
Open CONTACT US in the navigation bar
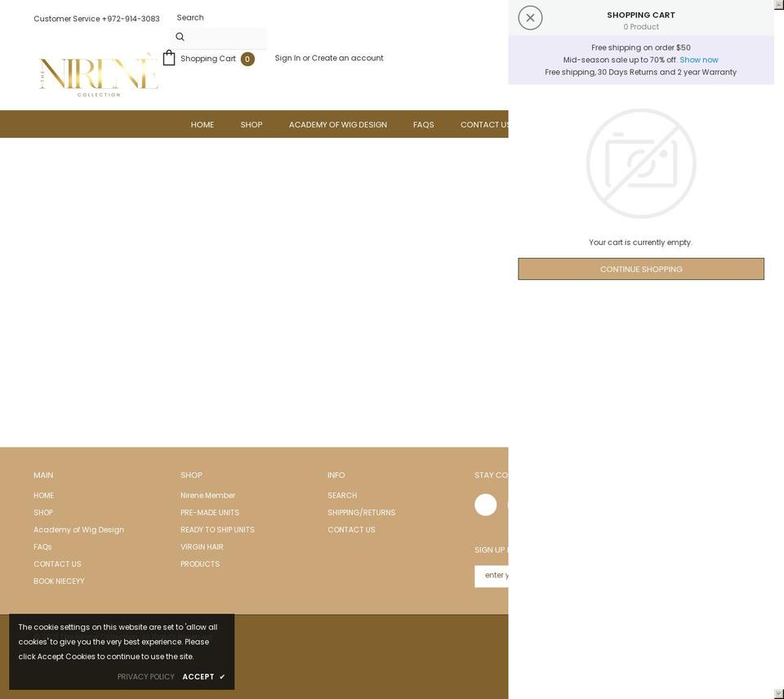coord(484,124)
